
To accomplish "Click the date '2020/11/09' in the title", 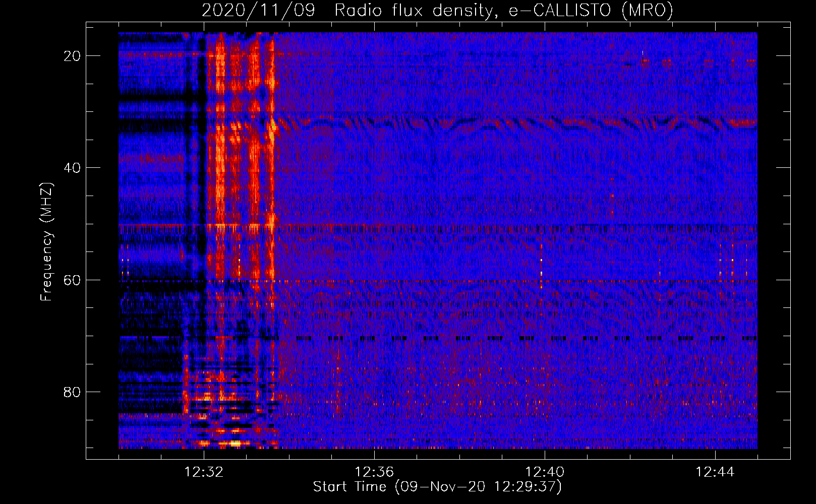I will point(259,10).
